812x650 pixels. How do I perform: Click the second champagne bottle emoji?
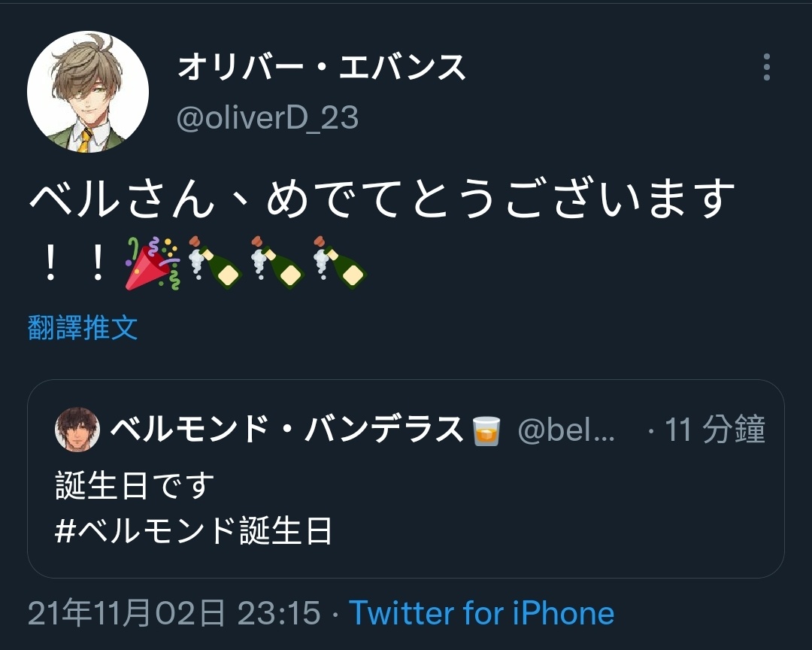277,263
